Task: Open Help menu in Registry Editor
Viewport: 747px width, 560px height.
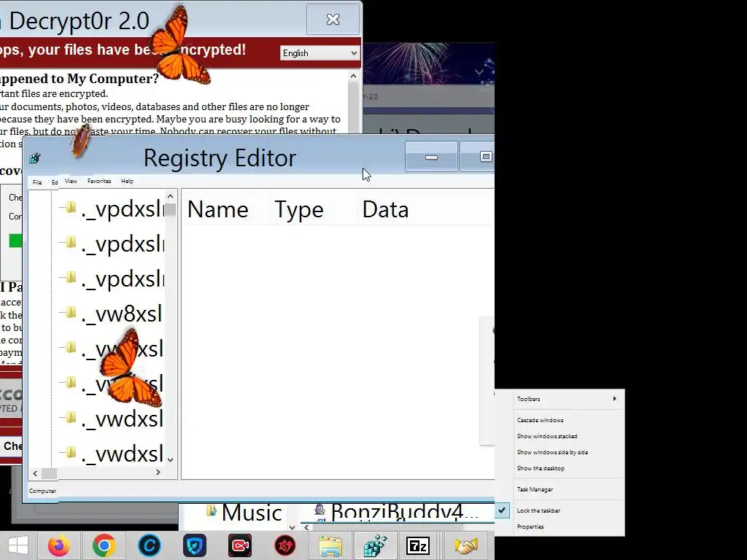Action: point(127,181)
